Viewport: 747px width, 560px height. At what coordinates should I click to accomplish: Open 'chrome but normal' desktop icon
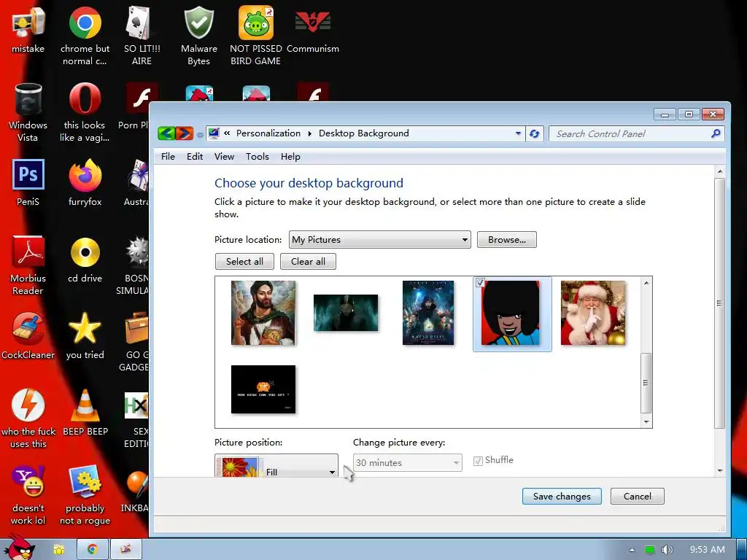point(85,36)
